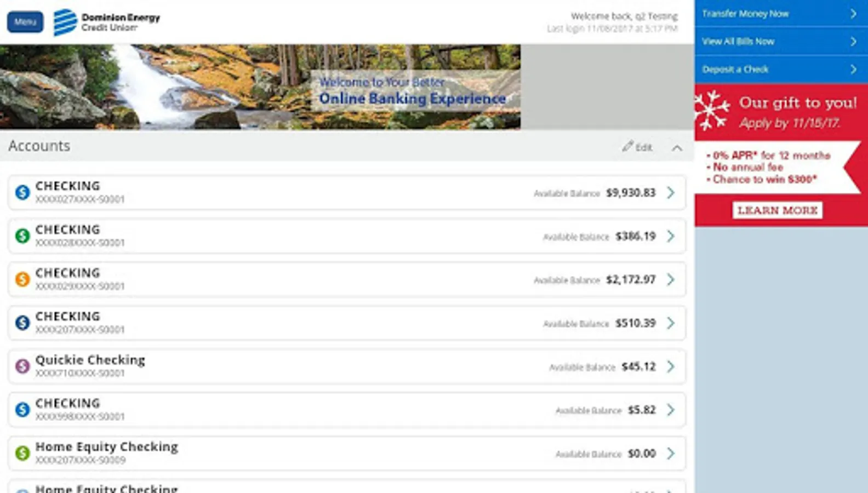Screen dimensions: 868x493
Task: Open Quickie Checking via its chevron
Action: pyautogui.click(x=671, y=366)
